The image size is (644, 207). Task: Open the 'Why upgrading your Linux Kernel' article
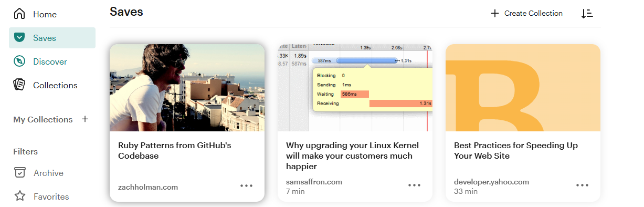point(352,156)
